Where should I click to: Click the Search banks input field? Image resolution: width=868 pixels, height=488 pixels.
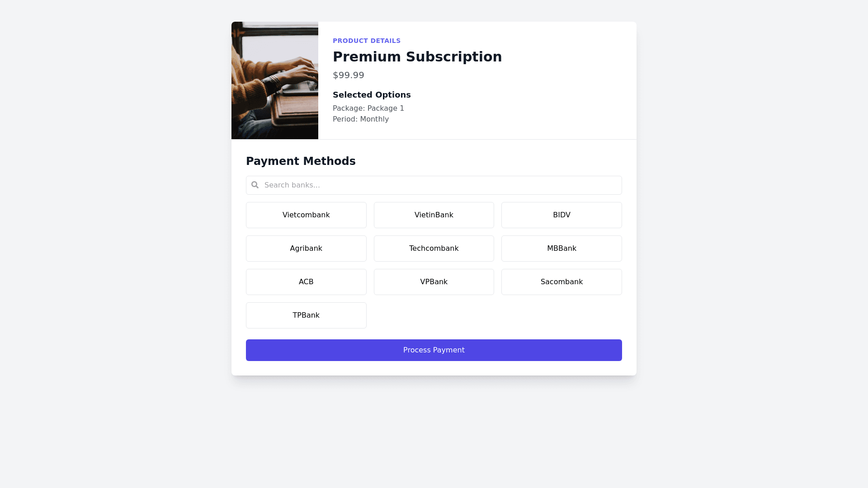(439, 185)
